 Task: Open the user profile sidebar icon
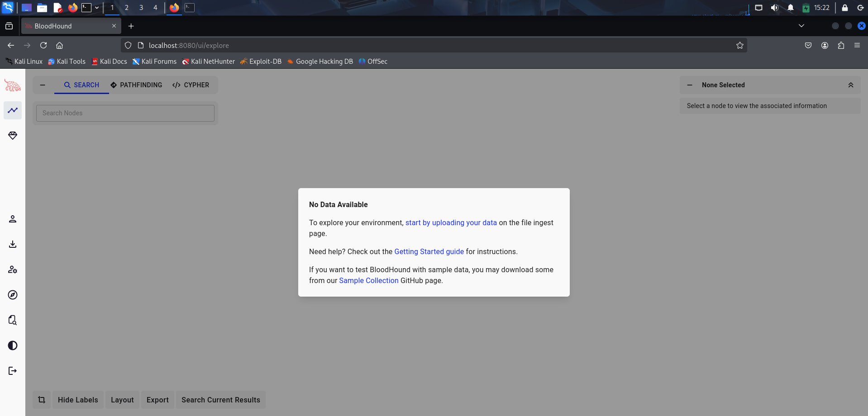(x=13, y=219)
